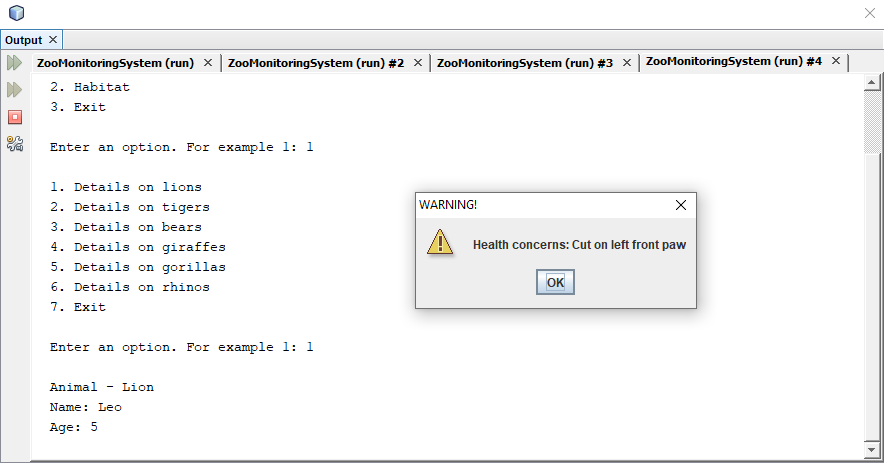884x463 pixels.
Task: Click OK in the WARNING dialog
Action: tap(555, 282)
